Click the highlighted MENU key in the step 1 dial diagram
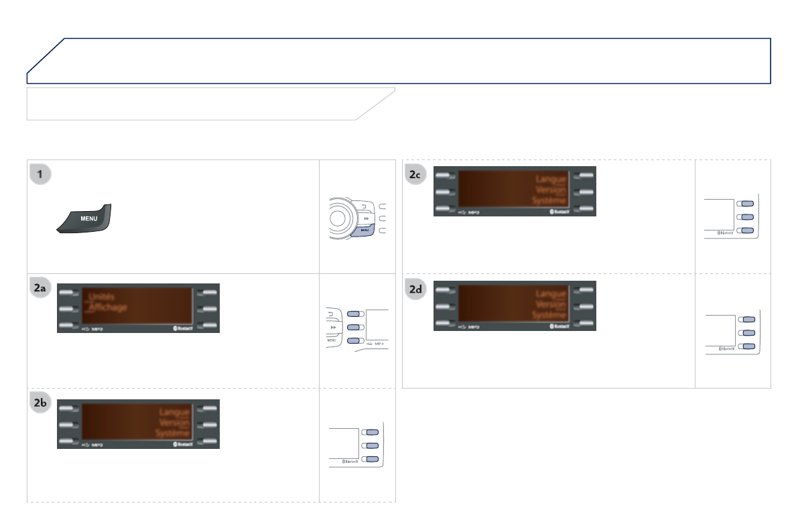Image resolution: width=798 pixels, height=532 pixels. click(364, 230)
